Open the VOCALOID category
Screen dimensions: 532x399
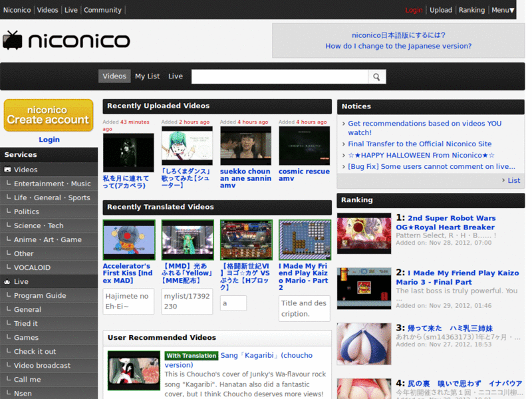pos(49,267)
